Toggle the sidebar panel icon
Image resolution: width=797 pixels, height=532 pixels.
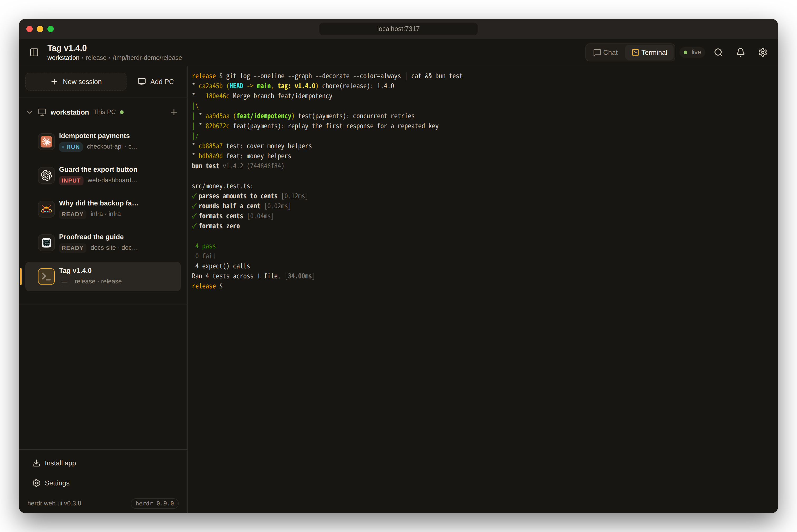34,52
